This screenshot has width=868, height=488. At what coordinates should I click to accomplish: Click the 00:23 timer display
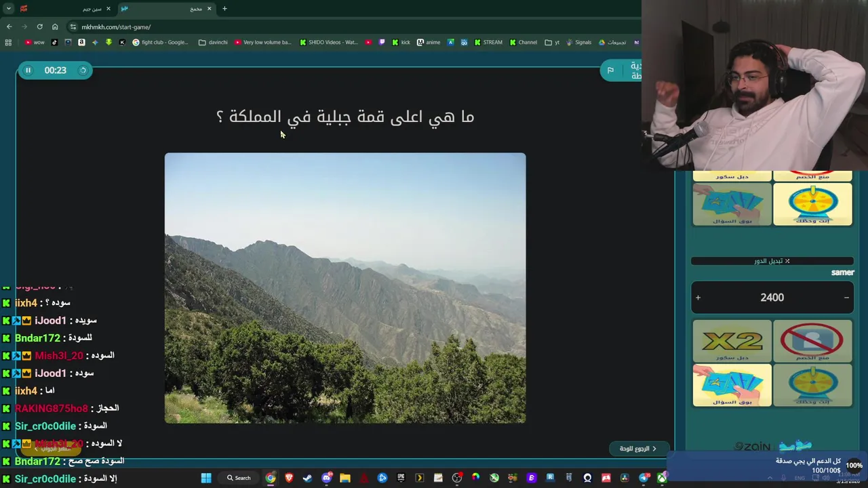tap(56, 70)
